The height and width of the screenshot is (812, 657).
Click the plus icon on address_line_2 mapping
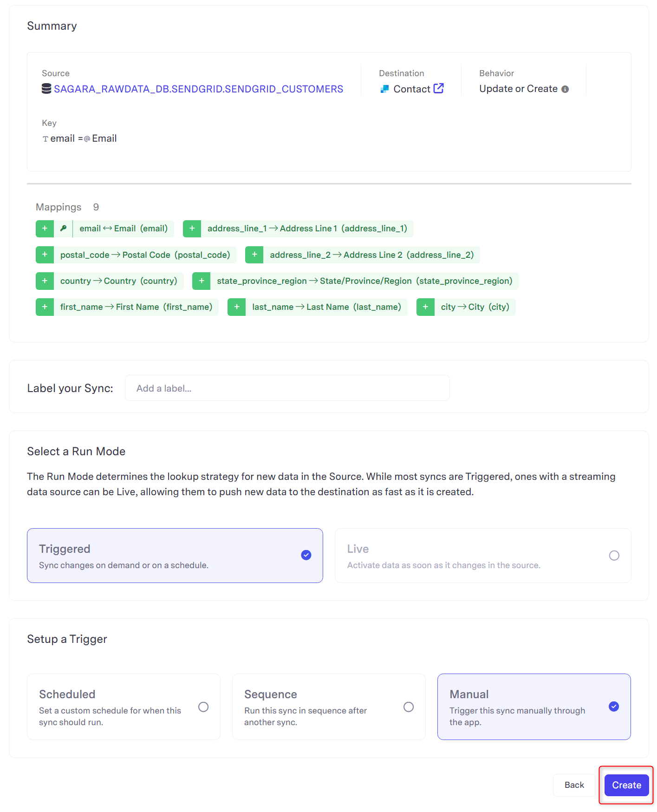[254, 255]
